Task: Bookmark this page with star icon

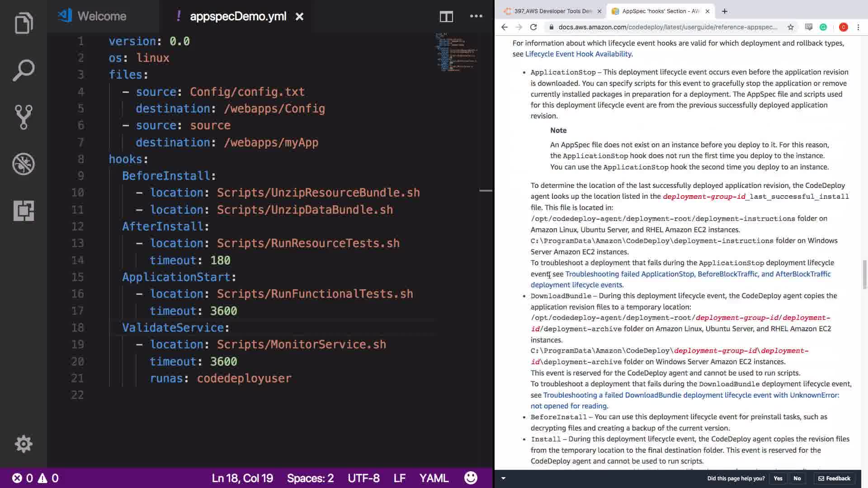Action: click(x=790, y=27)
